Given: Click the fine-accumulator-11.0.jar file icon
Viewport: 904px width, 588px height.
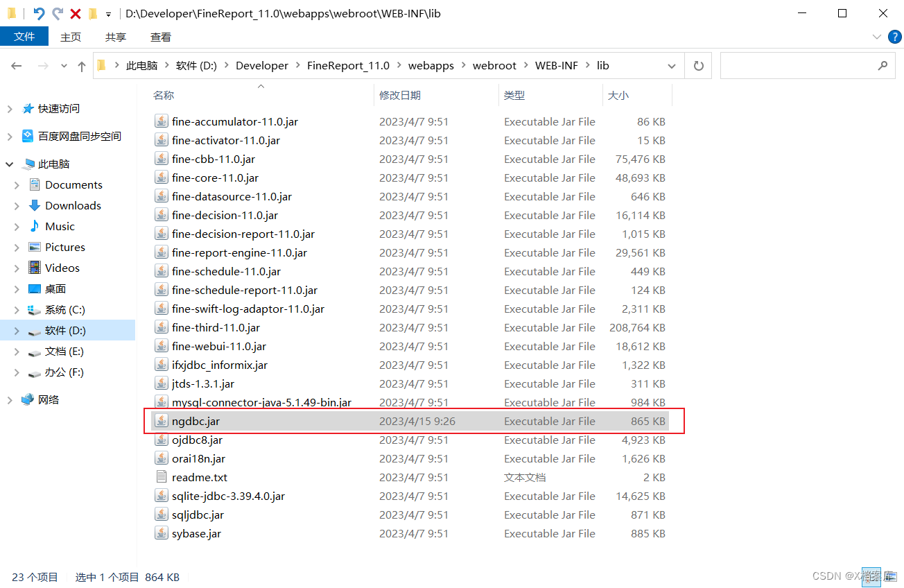Looking at the screenshot, I should 161,121.
